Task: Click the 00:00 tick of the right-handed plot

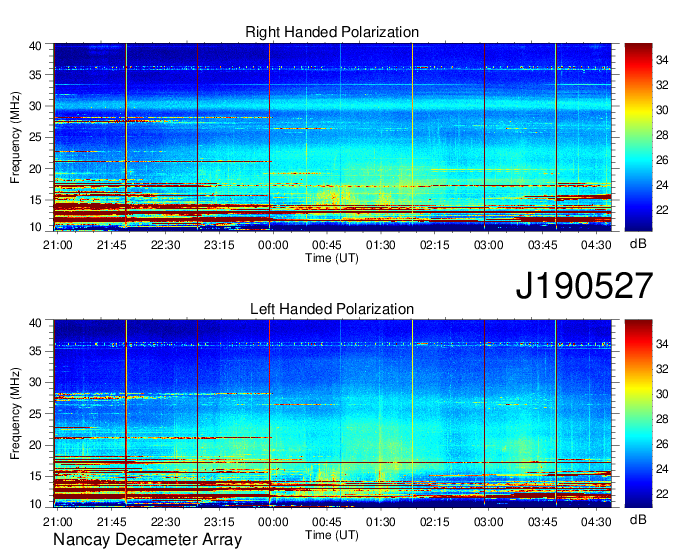Action: click(x=273, y=245)
